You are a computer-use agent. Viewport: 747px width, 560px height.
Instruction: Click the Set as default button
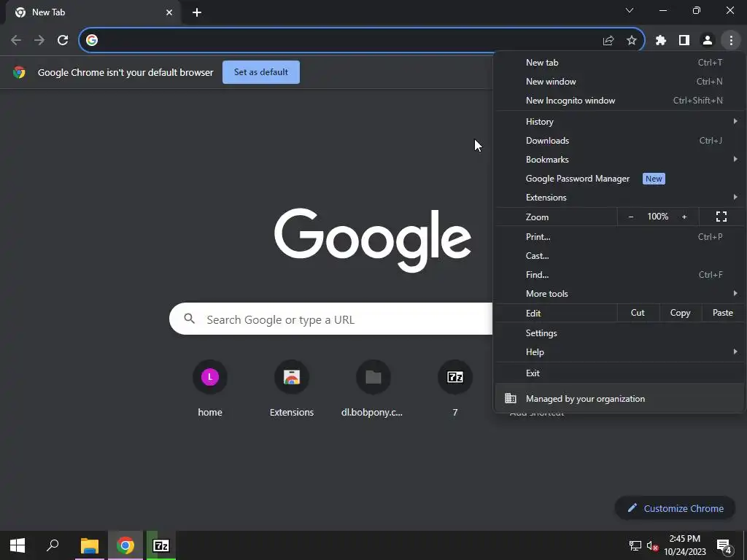click(x=261, y=72)
